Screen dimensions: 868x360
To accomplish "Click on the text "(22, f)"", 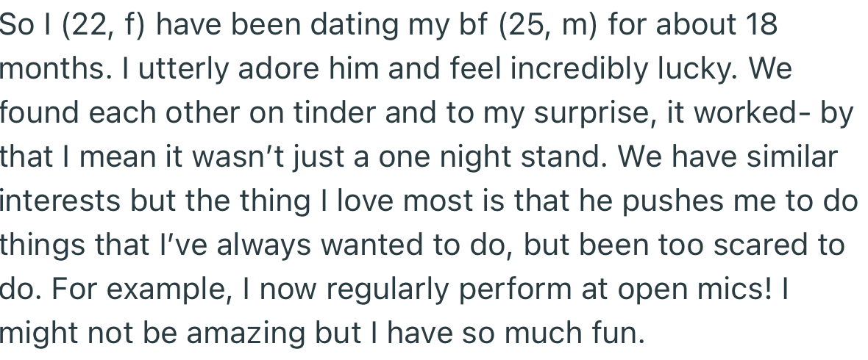I will (x=104, y=26).
